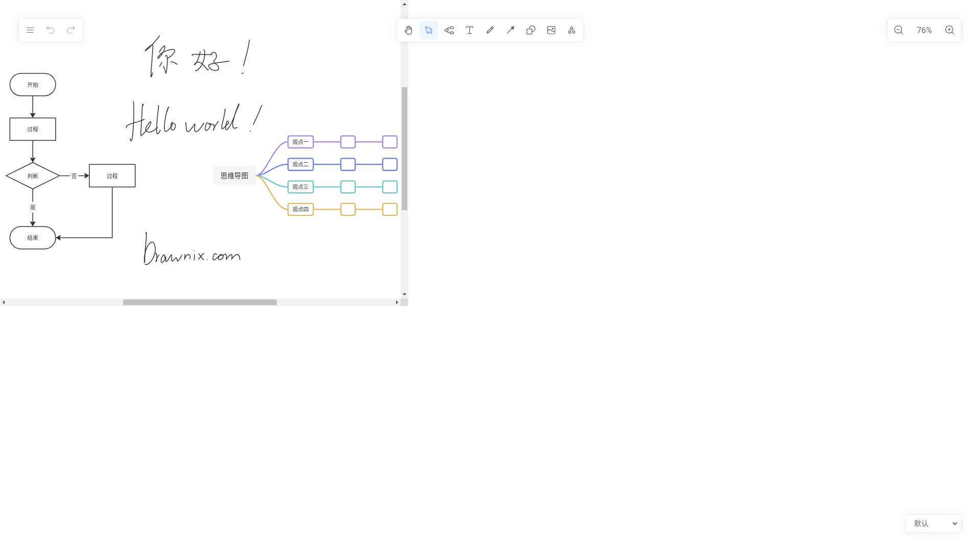Click the scroll left arrow

tap(4, 302)
